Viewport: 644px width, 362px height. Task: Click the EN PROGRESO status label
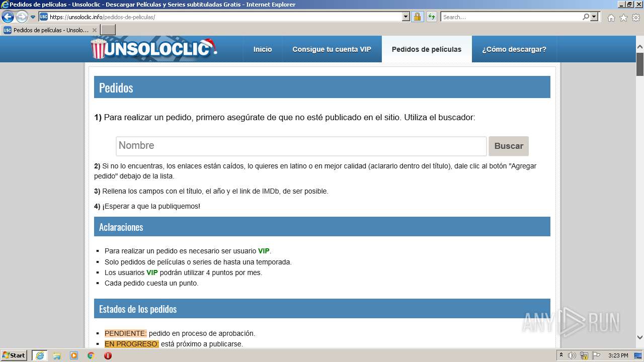[x=132, y=344]
